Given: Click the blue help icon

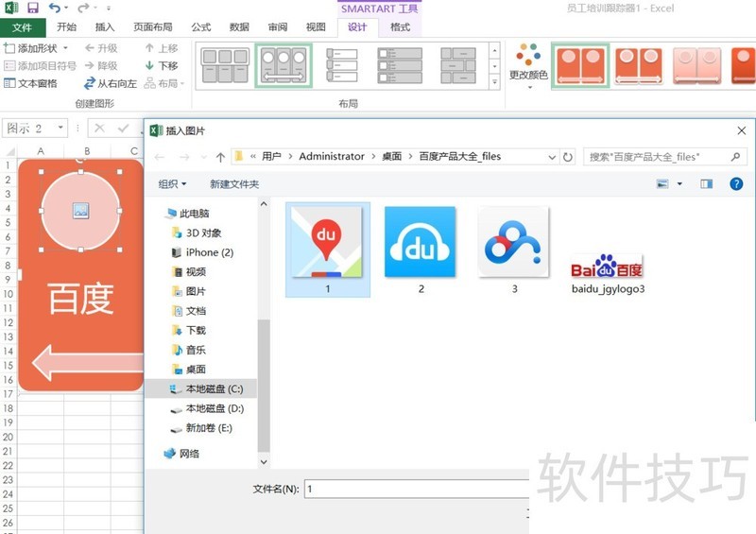Looking at the screenshot, I should (736, 183).
